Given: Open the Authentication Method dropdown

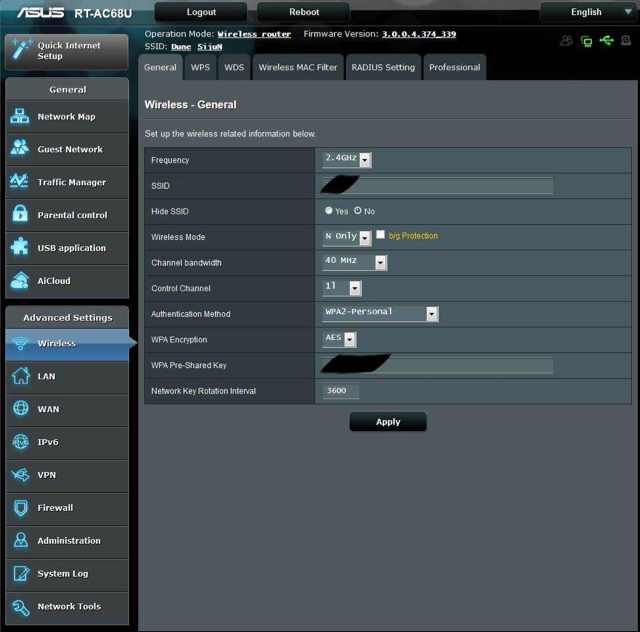Looking at the screenshot, I should coord(380,313).
